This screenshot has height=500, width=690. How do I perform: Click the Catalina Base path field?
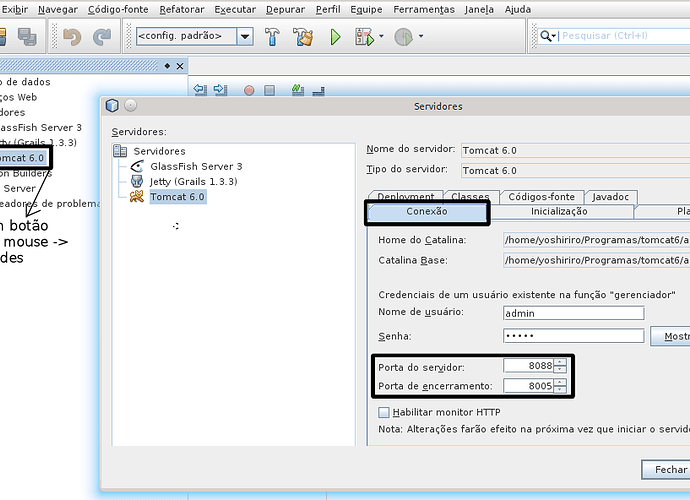click(596, 260)
